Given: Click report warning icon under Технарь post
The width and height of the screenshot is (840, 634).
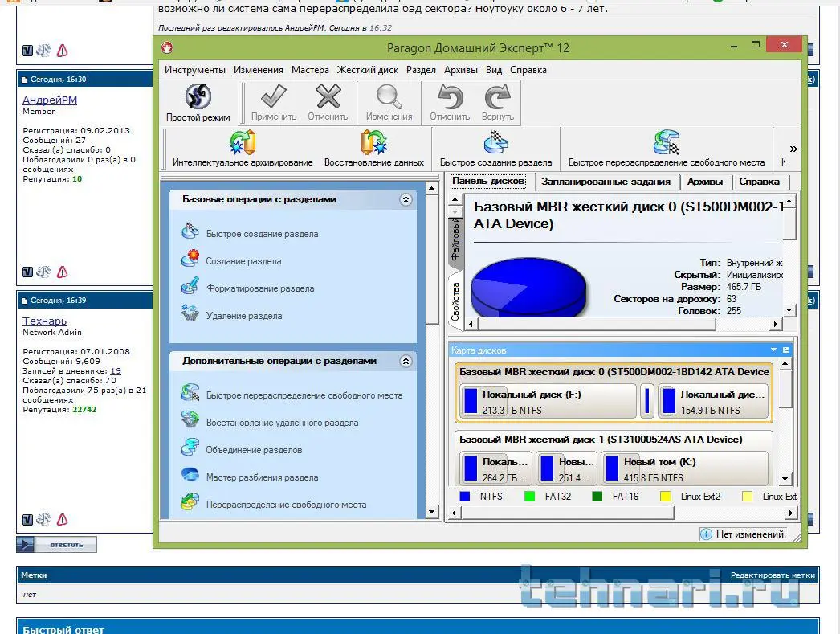Looking at the screenshot, I should click(62, 519).
